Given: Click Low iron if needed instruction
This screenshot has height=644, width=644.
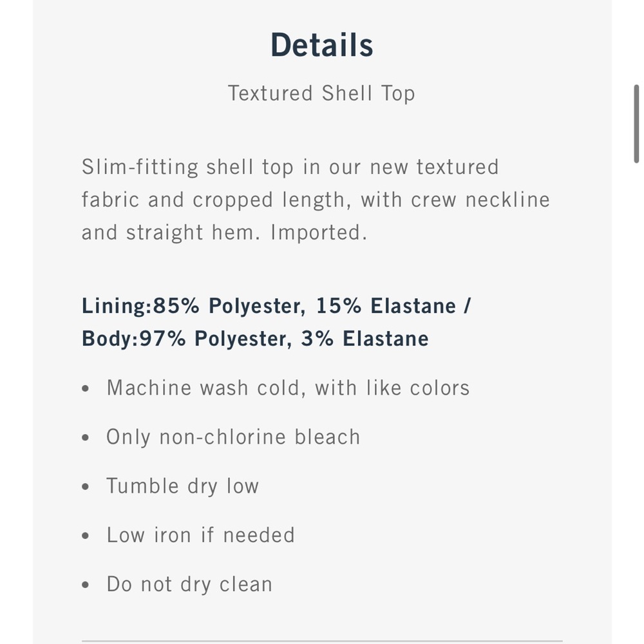Looking at the screenshot, I should pyautogui.click(x=200, y=535).
